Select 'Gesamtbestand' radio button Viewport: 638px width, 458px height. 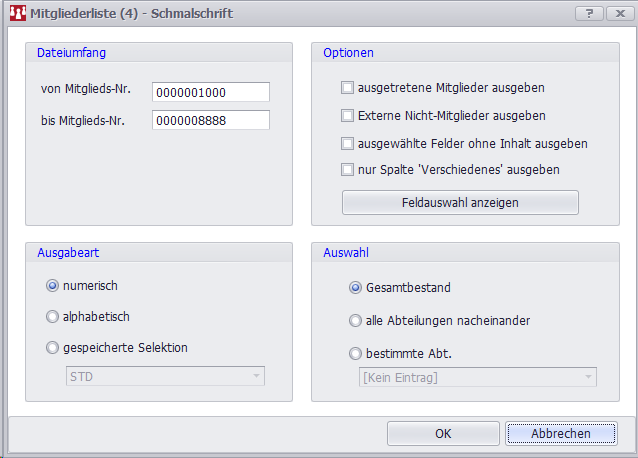click(x=355, y=288)
